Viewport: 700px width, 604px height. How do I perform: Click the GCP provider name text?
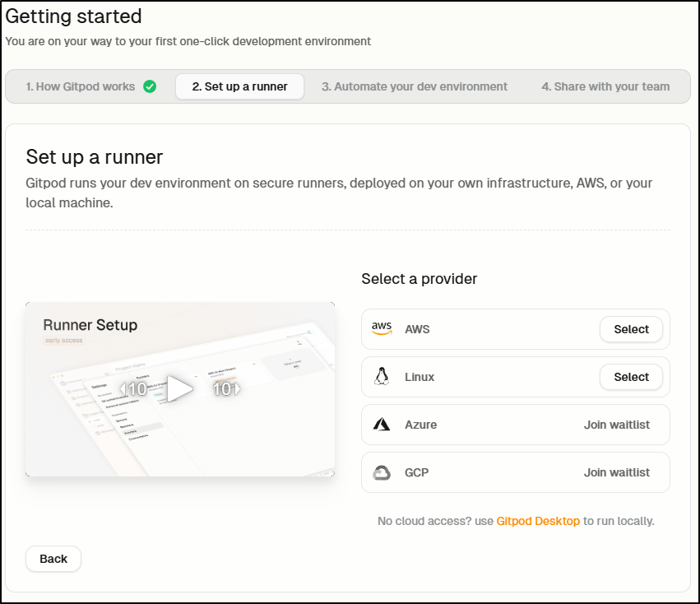416,472
